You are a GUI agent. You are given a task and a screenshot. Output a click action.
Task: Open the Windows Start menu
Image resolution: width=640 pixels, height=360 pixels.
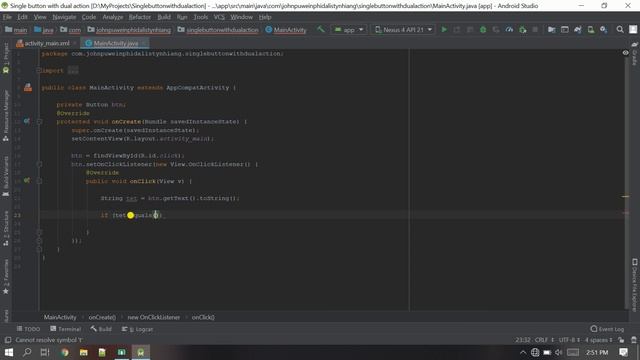pos(9,352)
